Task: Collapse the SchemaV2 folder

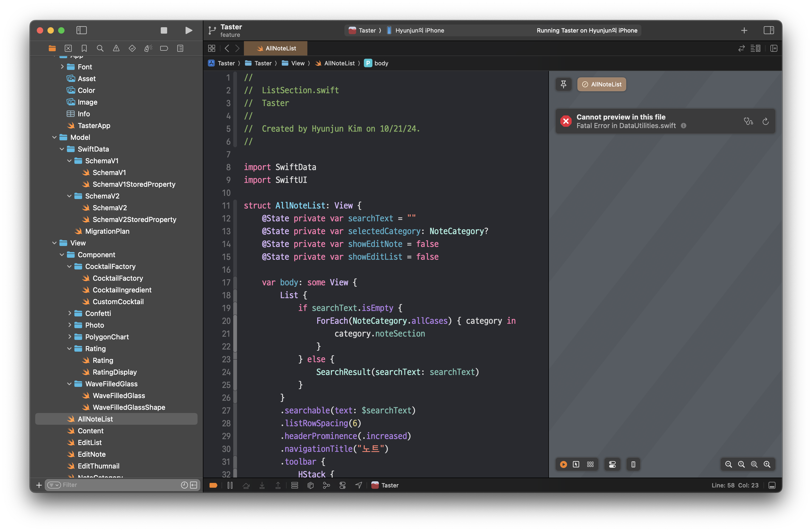Action: pyautogui.click(x=70, y=196)
